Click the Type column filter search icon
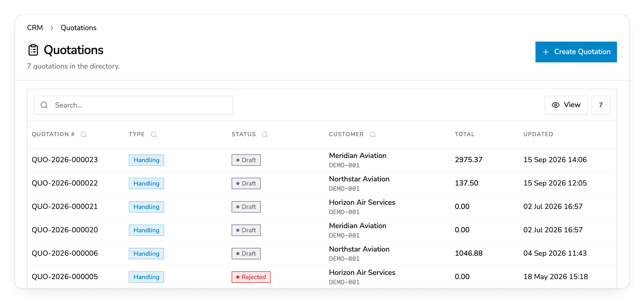 click(154, 134)
